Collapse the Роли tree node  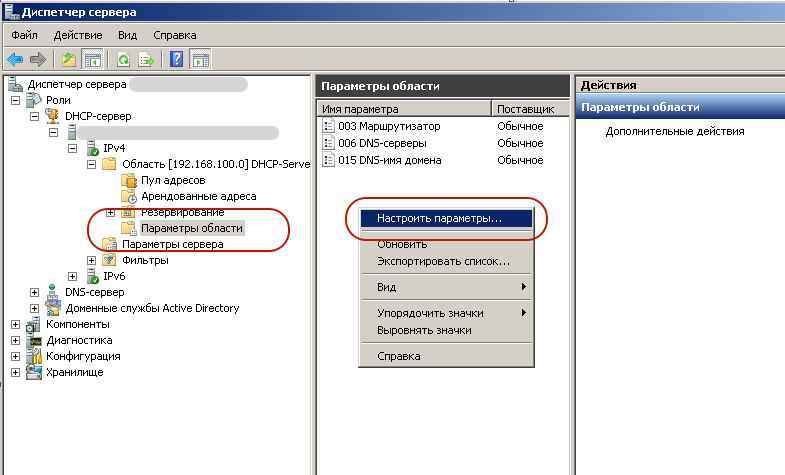click(16, 100)
